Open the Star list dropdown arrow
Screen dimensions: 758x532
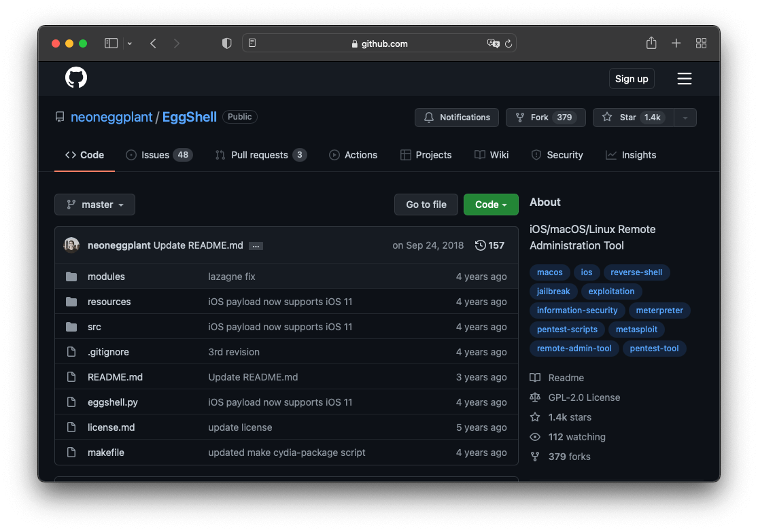click(x=685, y=118)
